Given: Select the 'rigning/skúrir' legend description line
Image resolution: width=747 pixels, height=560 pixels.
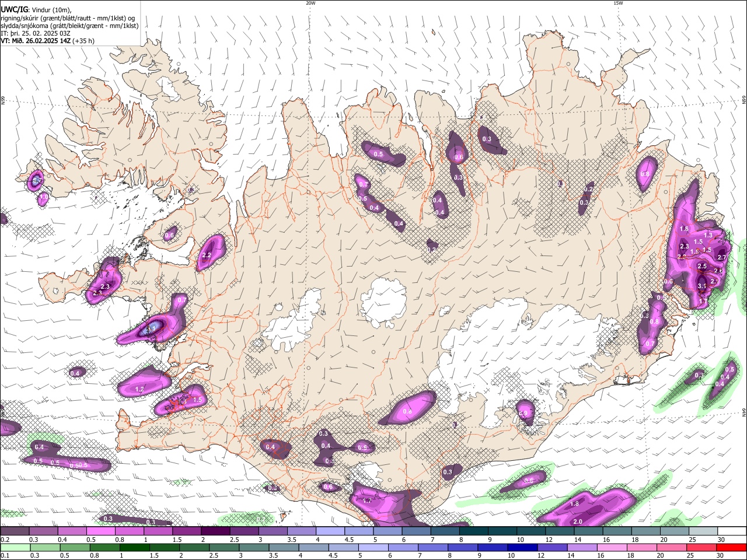Looking at the screenshot, I should click(x=68, y=18).
